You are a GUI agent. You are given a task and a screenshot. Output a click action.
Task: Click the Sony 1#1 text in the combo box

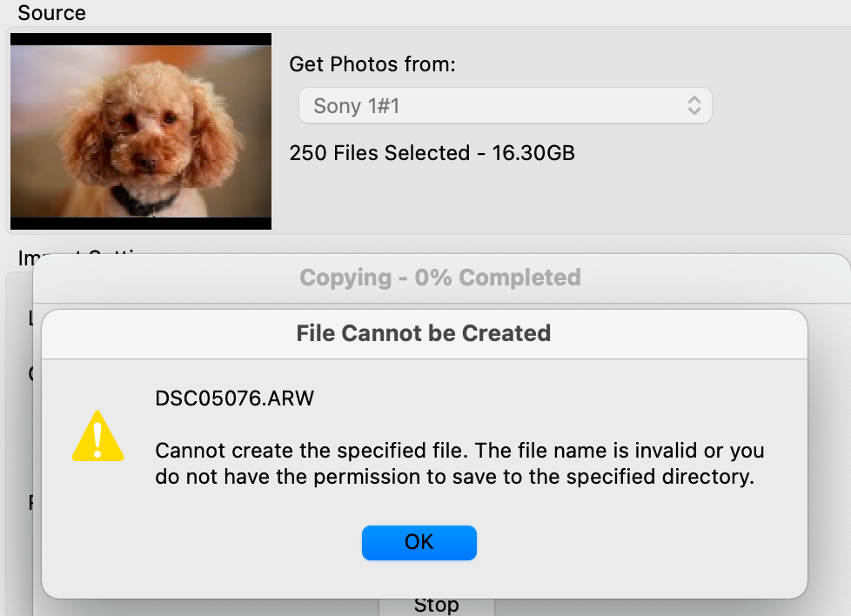[357, 106]
